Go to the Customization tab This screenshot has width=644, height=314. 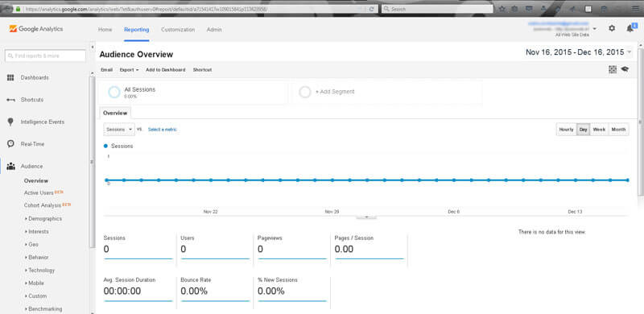pyautogui.click(x=178, y=30)
